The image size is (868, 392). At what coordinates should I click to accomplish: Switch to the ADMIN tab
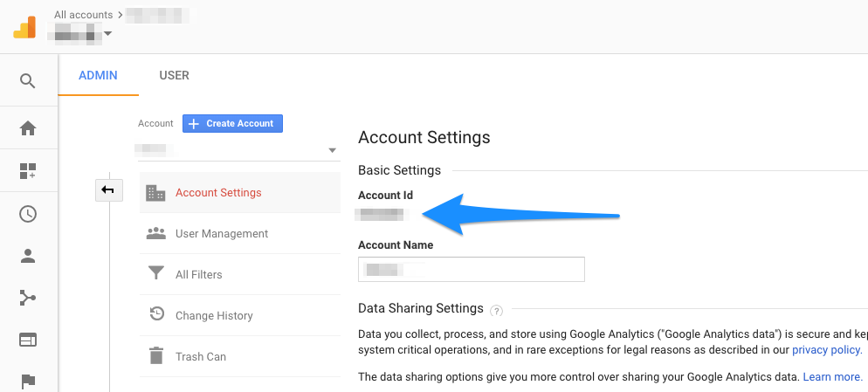click(98, 76)
